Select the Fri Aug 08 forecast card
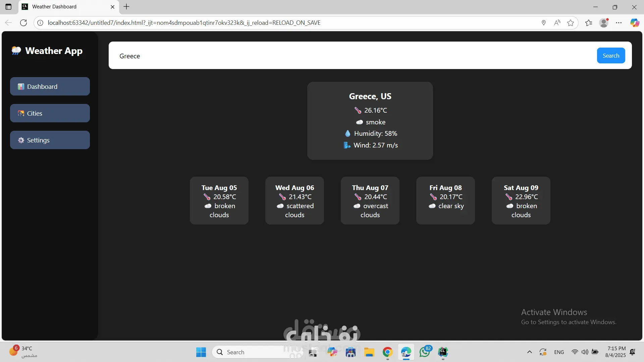Image resolution: width=644 pixels, height=362 pixels. [445, 200]
